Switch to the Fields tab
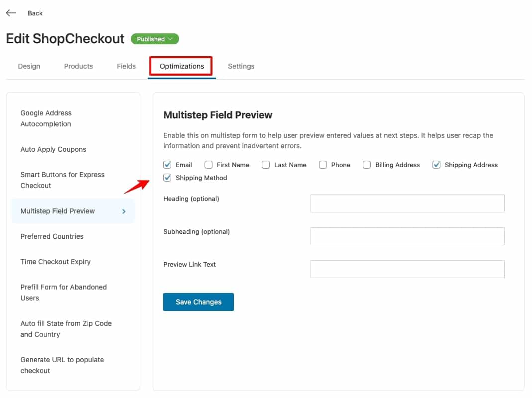532x398 pixels. [126, 66]
